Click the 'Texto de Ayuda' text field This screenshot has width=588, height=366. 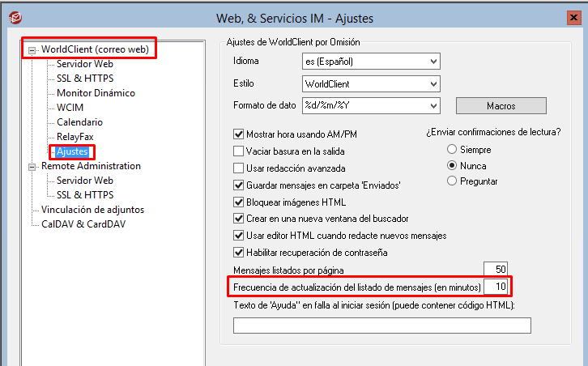click(381, 326)
